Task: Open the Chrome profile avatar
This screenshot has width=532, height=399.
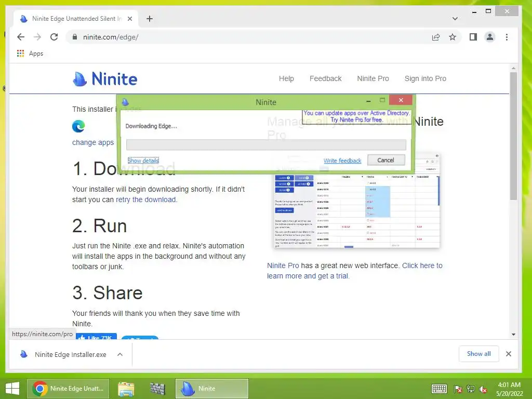Action: (490, 37)
